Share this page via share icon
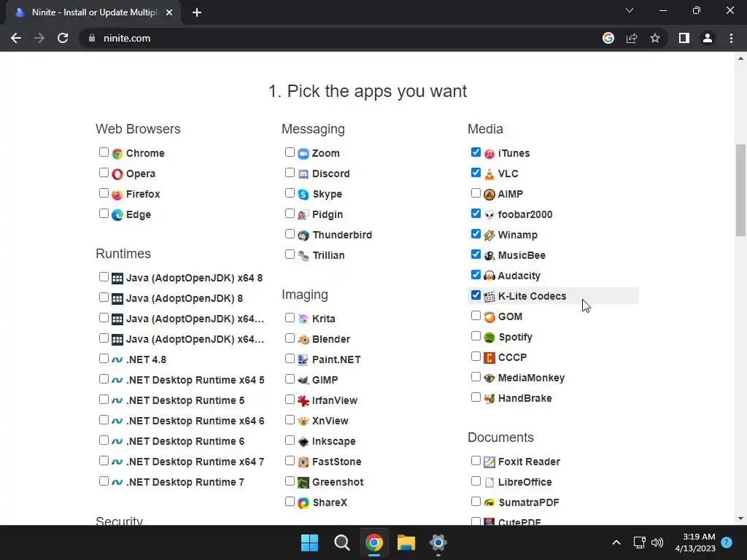This screenshot has height=560, width=747. 632,38
